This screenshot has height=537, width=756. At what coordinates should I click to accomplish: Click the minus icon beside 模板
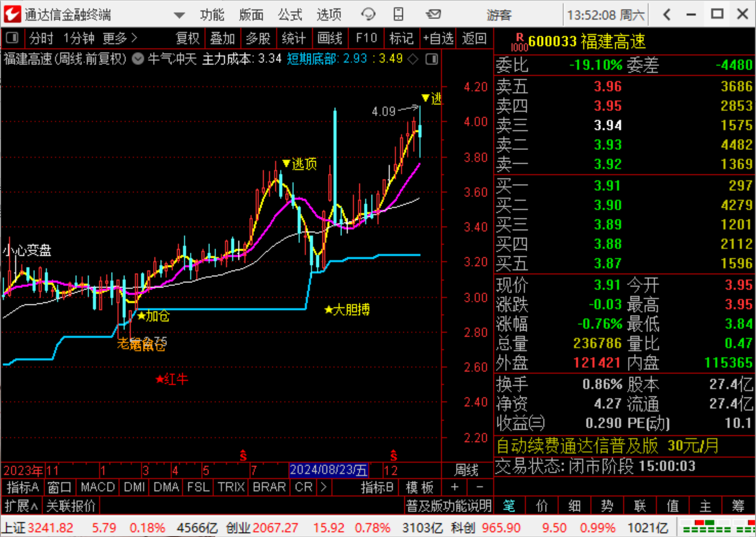click(x=480, y=487)
